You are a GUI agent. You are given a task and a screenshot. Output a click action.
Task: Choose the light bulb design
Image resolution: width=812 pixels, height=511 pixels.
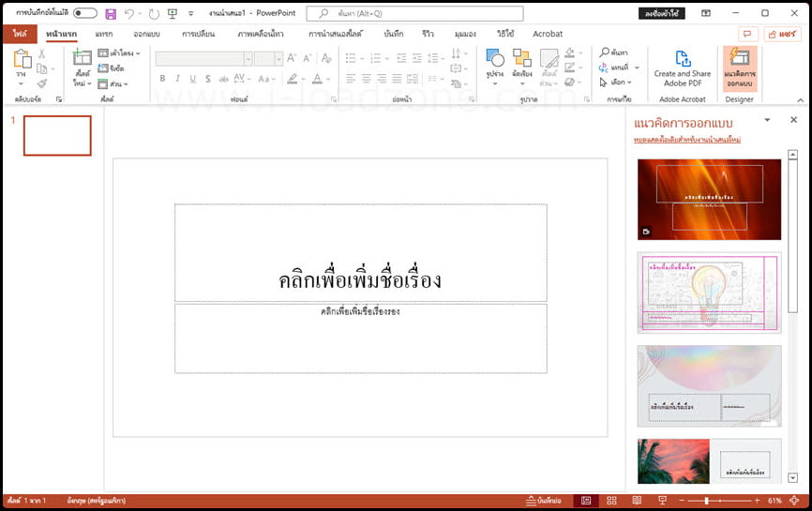(x=709, y=293)
